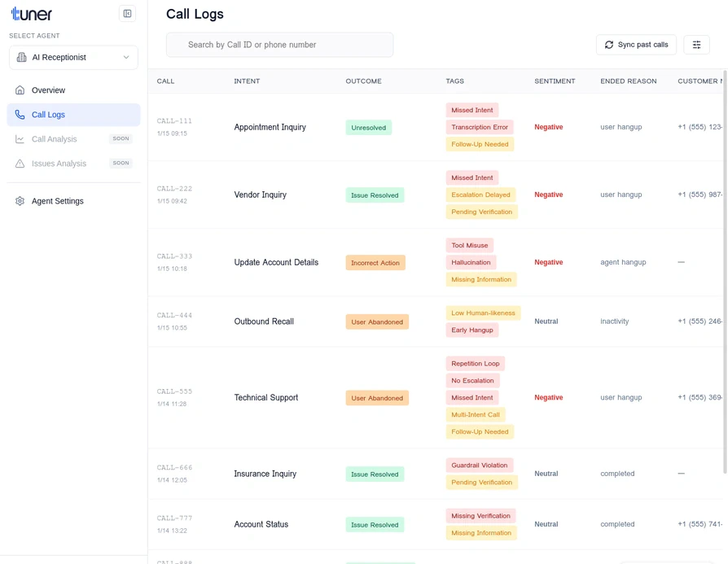
Task: Click the Agent Settings gear icon
Action: [x=20, y=201]
